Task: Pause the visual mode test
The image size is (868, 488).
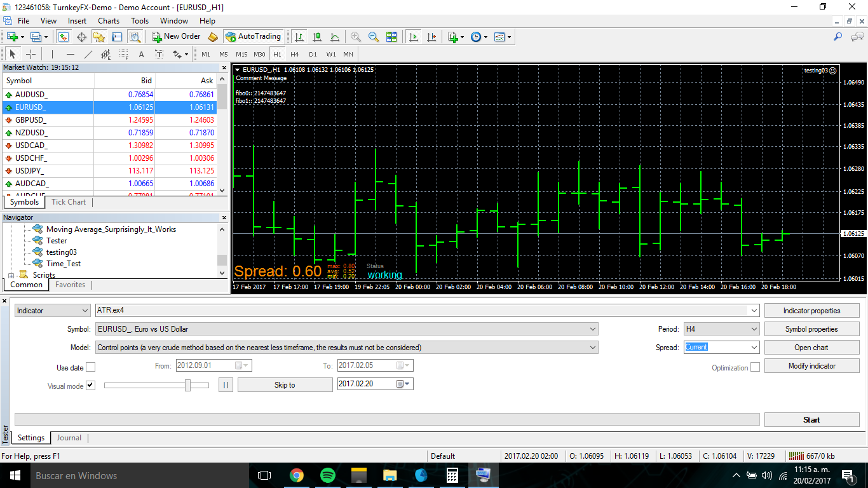Action: point(226,384)
